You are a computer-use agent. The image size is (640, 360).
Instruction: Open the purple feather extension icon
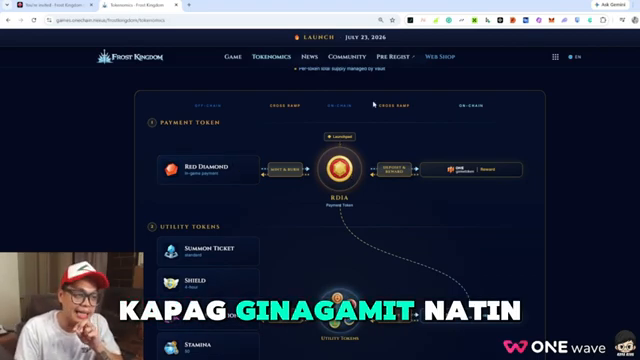point(564,20)
